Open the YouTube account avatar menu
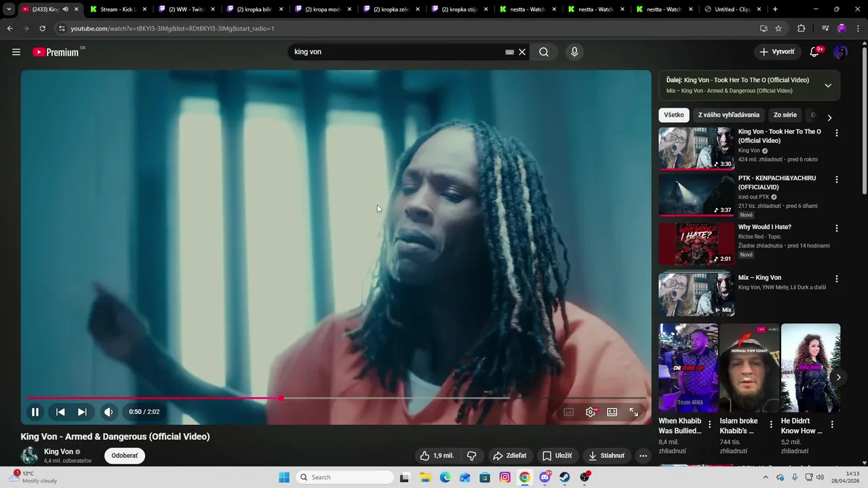The image size is (868, 488). coord(841,52)
